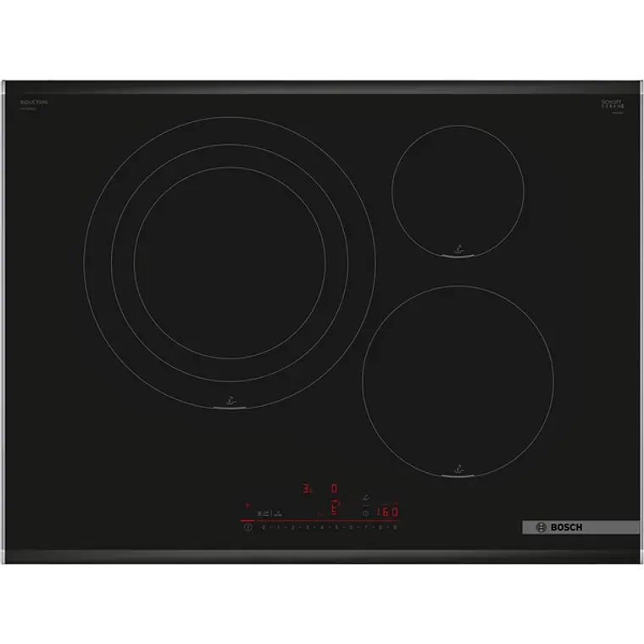This screenshot has width=644, height=644.
Task: Tap the keep-warm symbol beside the divider line
Action: point(278,514)
